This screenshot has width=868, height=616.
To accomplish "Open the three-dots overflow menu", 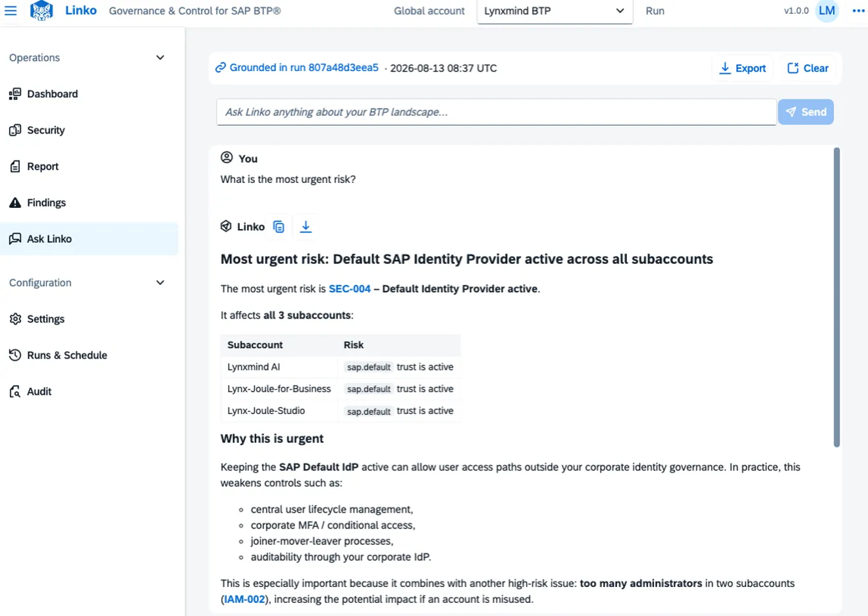I will 858,11.
